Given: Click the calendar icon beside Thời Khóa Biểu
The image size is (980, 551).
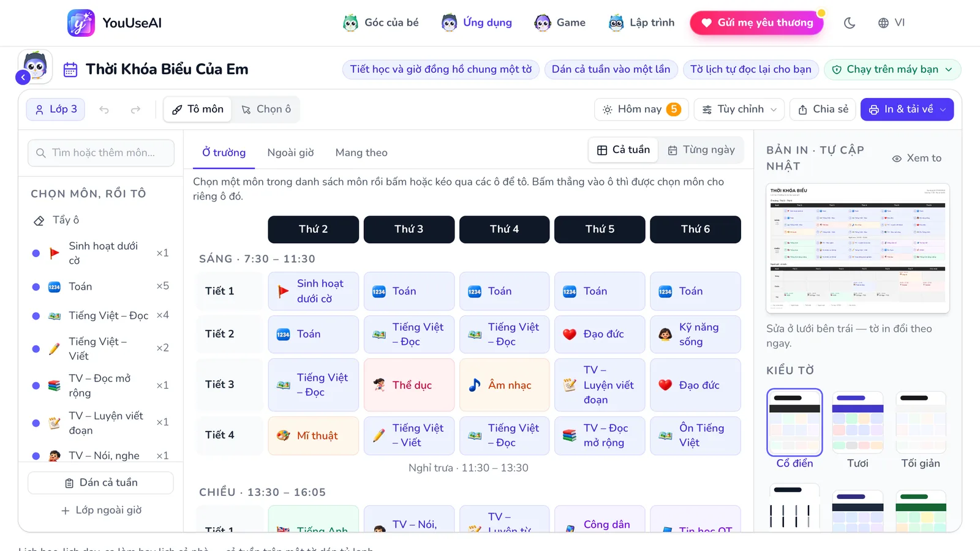Looking at the screenshot, I should pos(70,69).
